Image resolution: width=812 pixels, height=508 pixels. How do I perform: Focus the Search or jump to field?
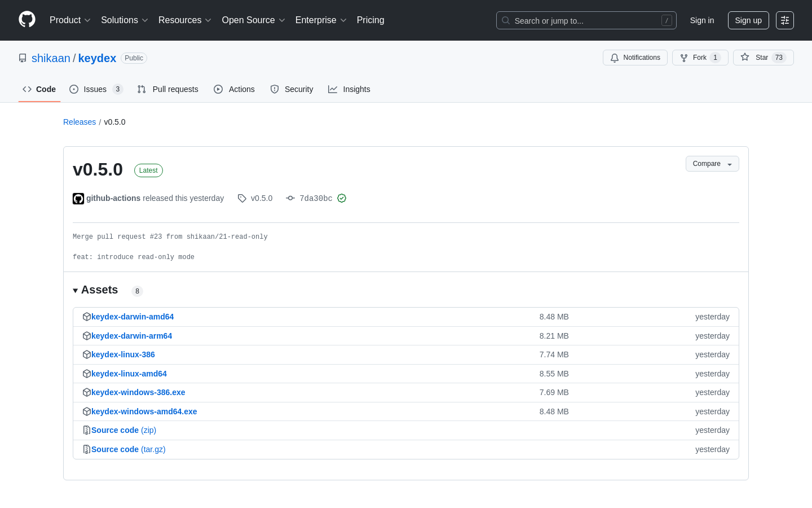point(586,20)
